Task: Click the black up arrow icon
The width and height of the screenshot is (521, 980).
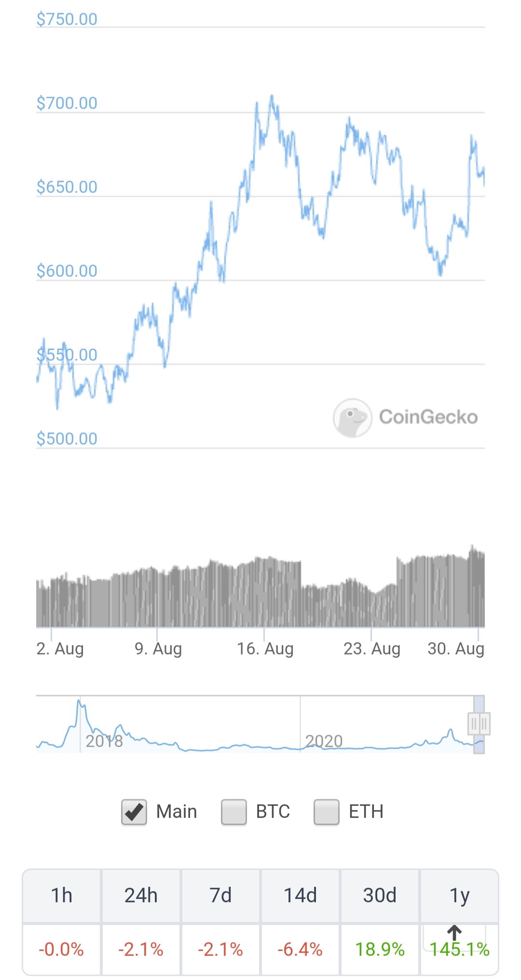Action: pos(454,933)
